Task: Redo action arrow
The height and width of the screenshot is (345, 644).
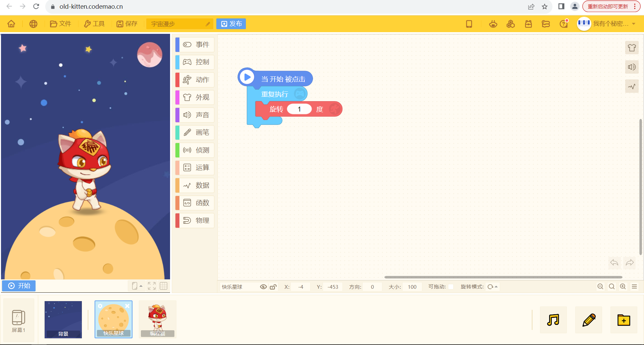Action: coord(630,263)
